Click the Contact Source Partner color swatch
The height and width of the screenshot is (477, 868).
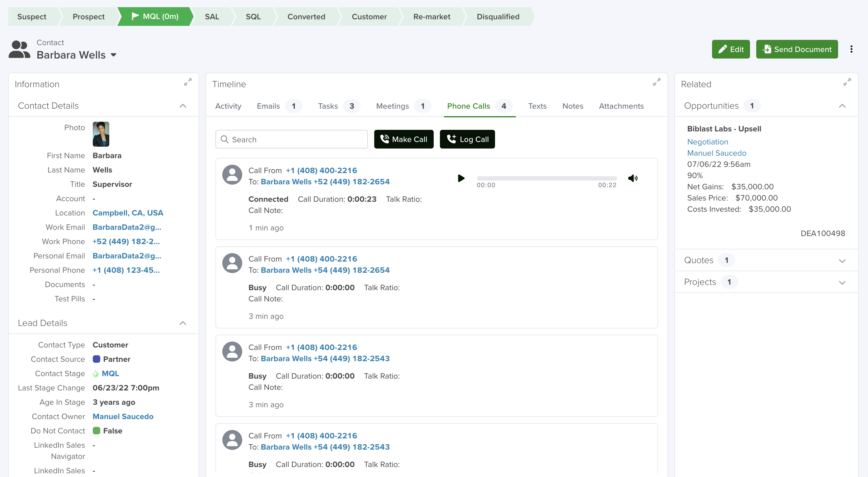[97, 359]
